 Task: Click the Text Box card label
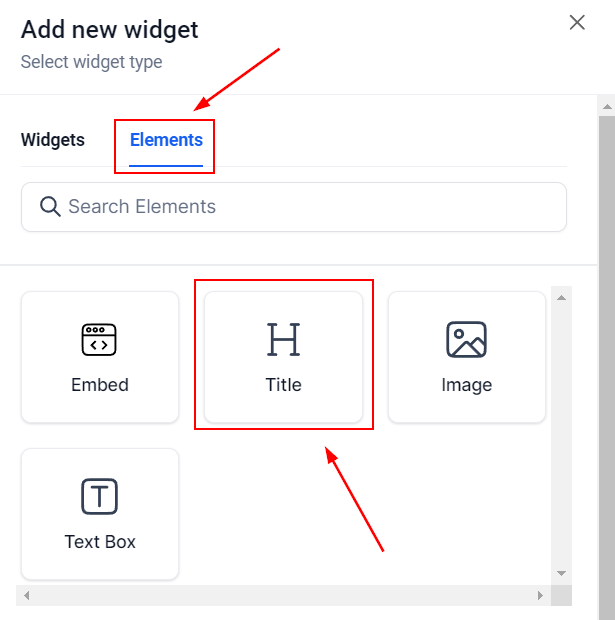coord(100,542)
